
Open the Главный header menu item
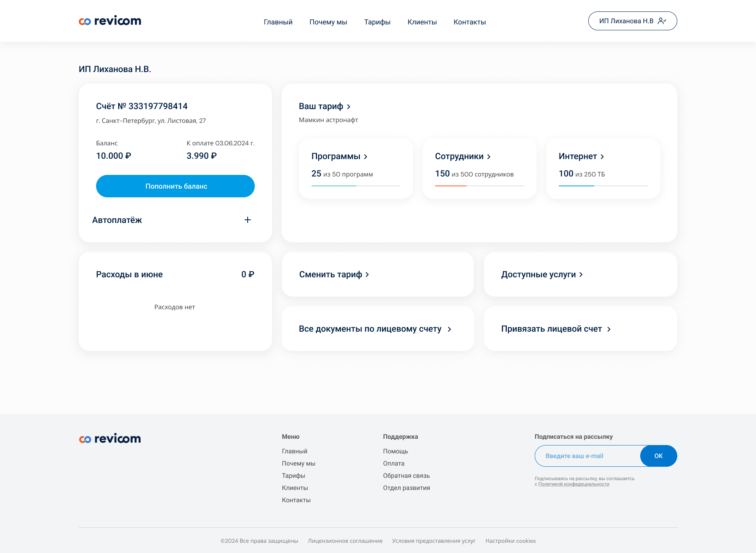pos(278,22)
